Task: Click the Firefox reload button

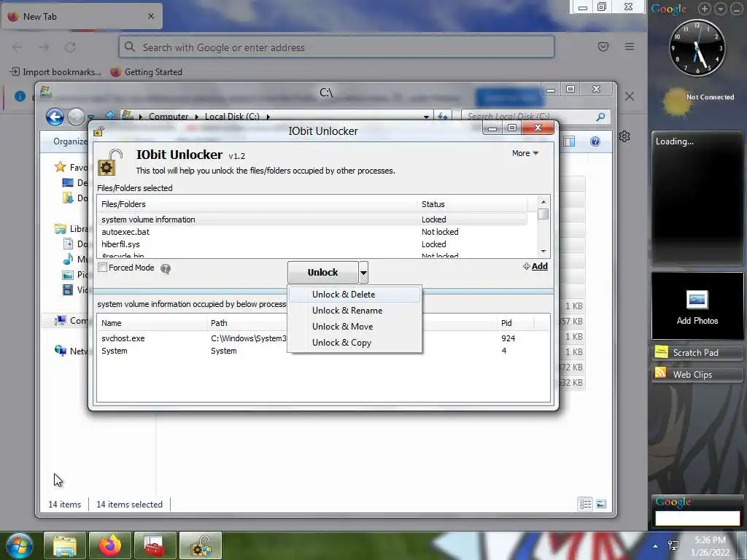Action: tap(71, 47)
